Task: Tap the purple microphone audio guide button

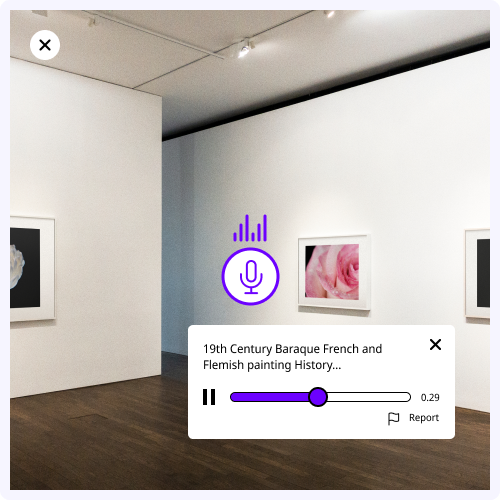Action: (x=251, y=276)
